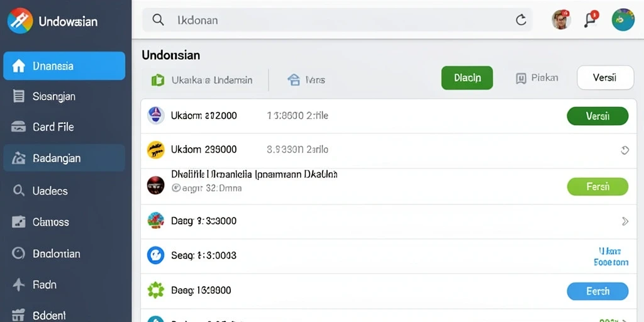Click Dkaltitk Umanlelia row title
This screenshot has width=644, height=322.
point(254,175)
